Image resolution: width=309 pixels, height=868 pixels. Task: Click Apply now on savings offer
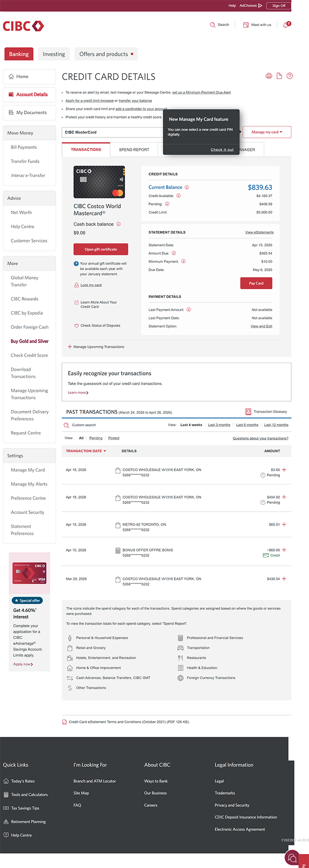click(23, 664)
